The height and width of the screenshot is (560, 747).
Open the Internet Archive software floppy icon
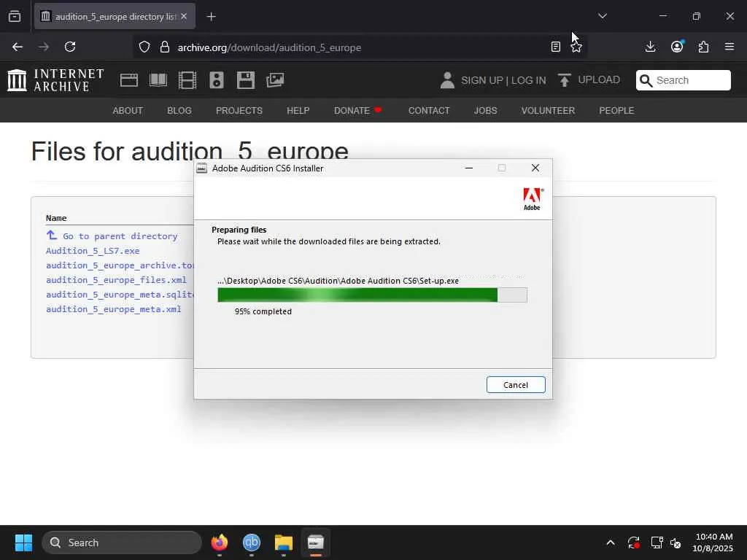tap(246, 80)
